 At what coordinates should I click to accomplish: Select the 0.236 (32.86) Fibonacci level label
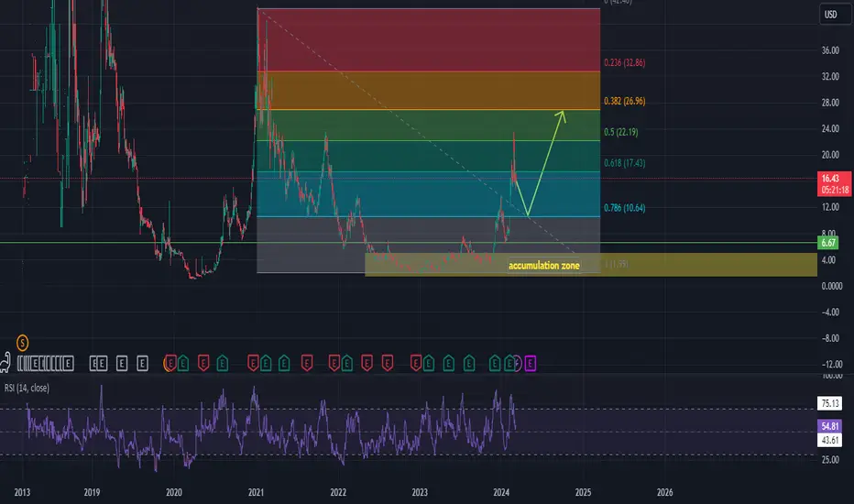point(624,62)
